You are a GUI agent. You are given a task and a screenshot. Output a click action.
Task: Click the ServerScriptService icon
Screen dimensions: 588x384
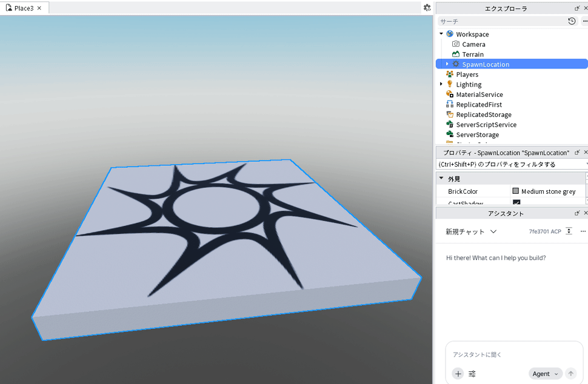(x=450, y=124)
